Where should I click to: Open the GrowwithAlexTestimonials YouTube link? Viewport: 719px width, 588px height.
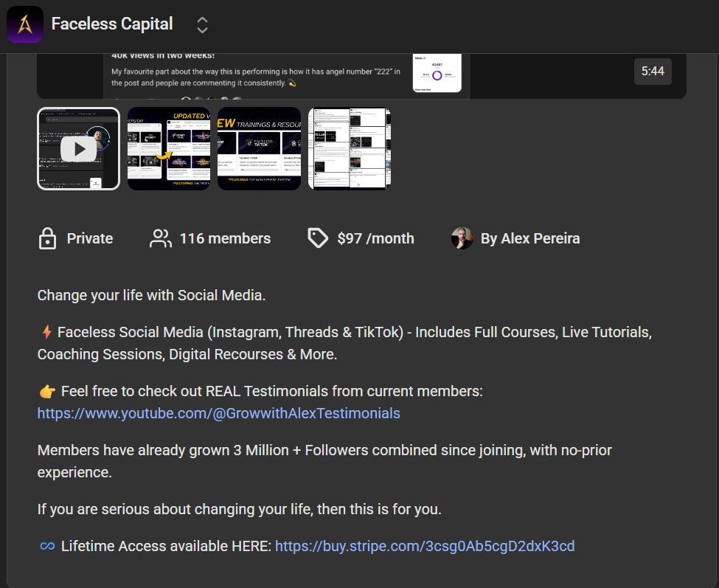[219, 413]
